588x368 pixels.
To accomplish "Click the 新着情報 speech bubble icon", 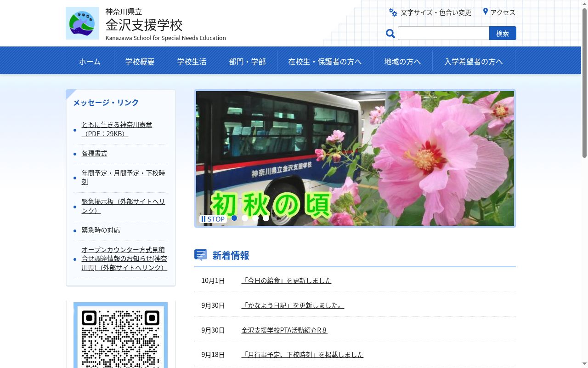I will pyautogui.click(x=201, y=255).
